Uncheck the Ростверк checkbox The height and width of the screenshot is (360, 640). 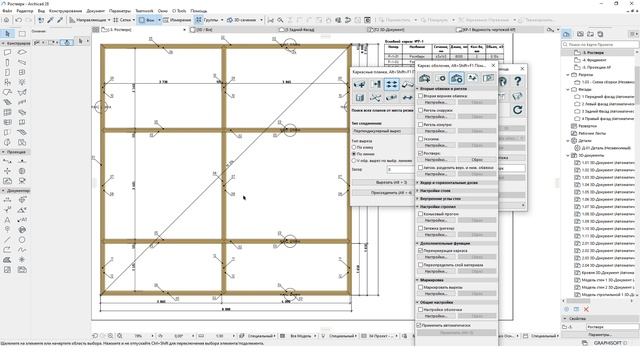[420, 153]
